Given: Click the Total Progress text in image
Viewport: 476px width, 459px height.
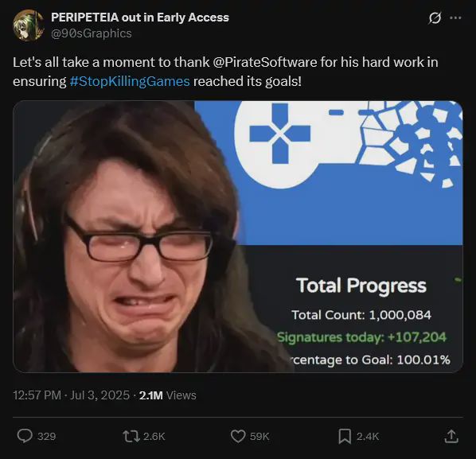Looking at the screenshot, I should 361,286.
